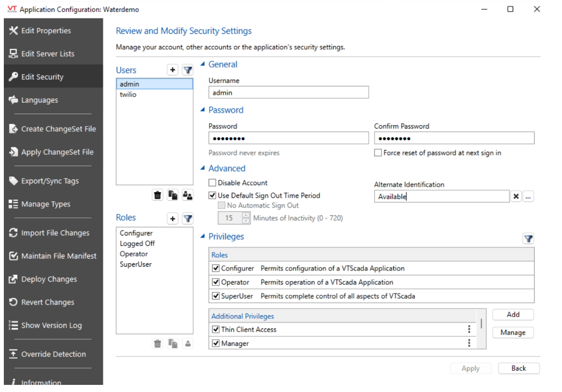Viewport: 562px width, 392px height.
Task: Enable the Disable Account checkbox
Action: coord(213,183)
